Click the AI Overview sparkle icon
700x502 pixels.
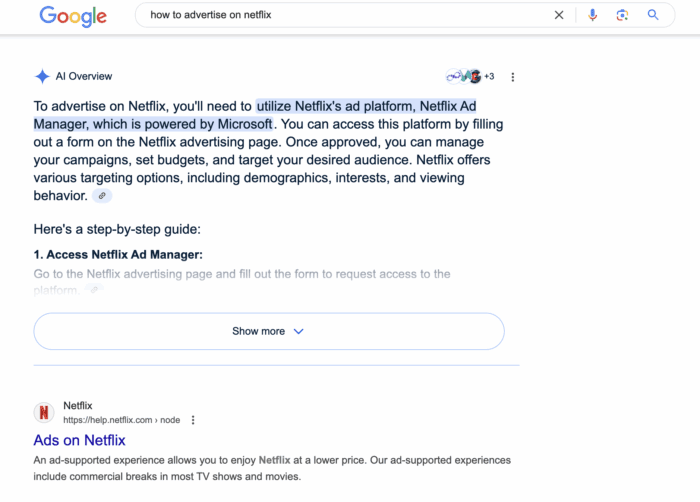42,77
